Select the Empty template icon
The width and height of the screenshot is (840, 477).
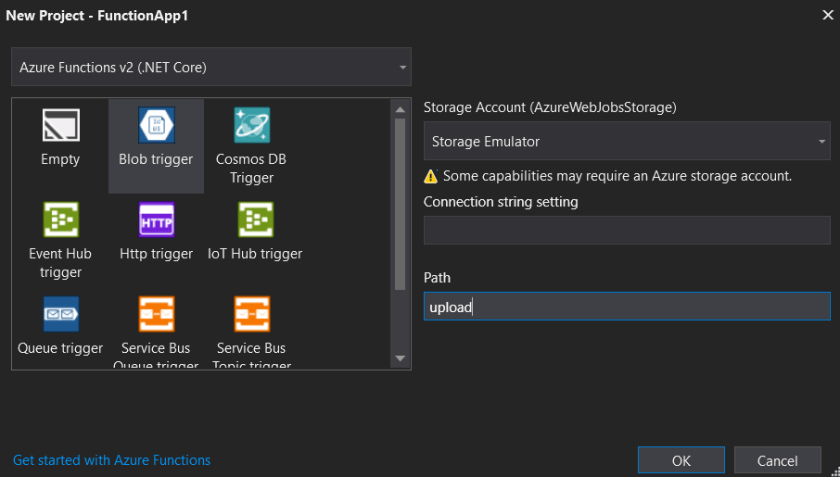click(60, 126)
